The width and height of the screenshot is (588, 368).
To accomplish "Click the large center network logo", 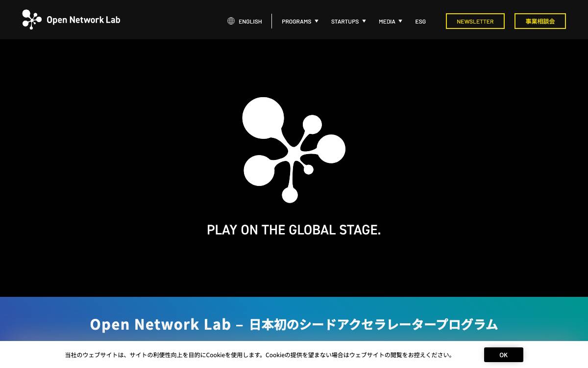I will pos(294,150).
